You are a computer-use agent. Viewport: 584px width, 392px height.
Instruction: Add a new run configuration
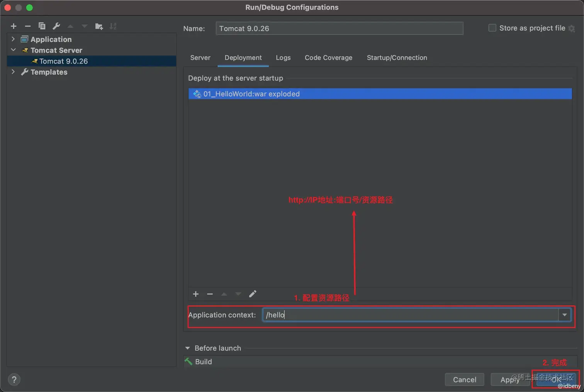pyautogui.click(x=14, y=26)
